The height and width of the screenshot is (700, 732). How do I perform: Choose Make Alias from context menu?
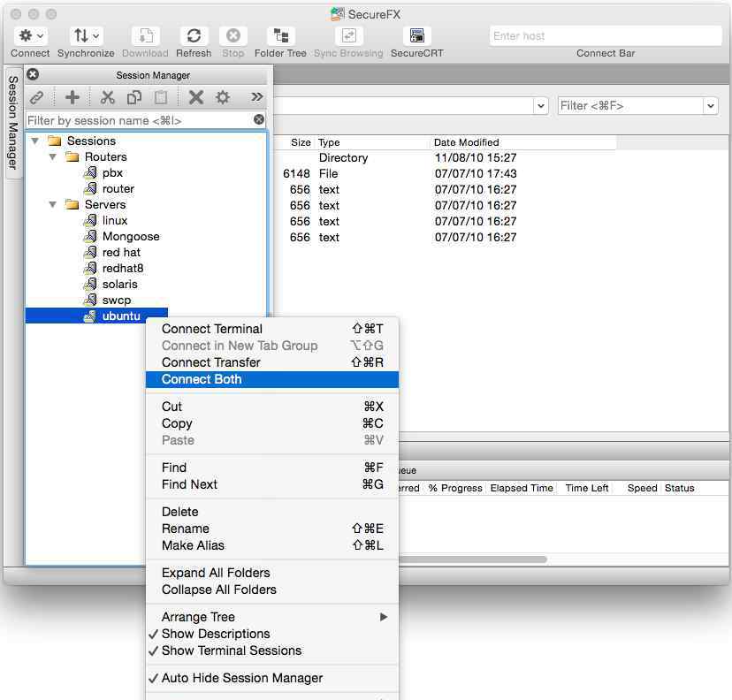[x=272, y=545]
